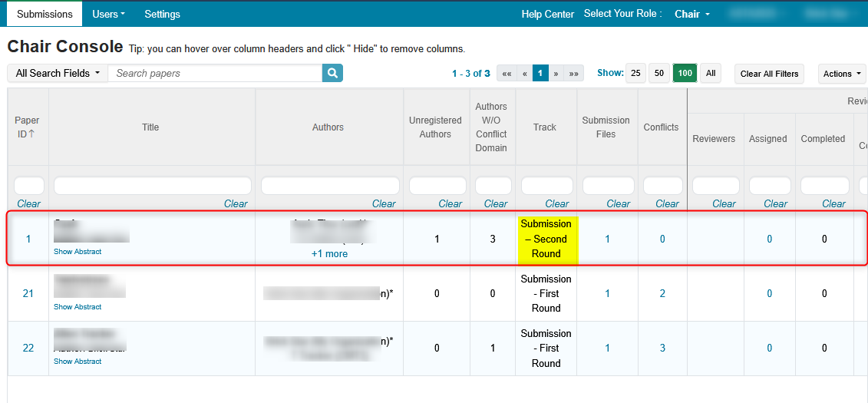Open conflicts count 0 for paper 1
The height and width of the screenshot is (403, 868).
click(x=662, y=239)
